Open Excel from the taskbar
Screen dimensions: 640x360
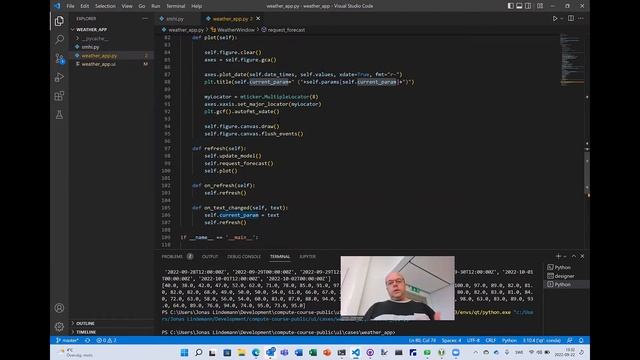(313, 352)
